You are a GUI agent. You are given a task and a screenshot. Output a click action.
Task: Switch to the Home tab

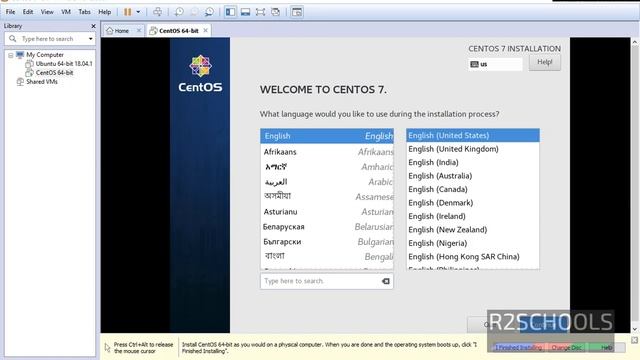121,31
